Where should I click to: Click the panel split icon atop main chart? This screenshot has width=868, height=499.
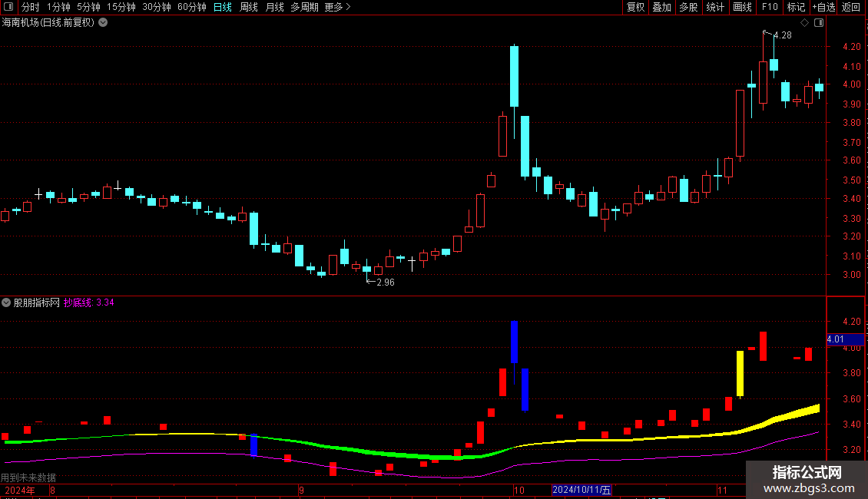[x=819, y=23]
